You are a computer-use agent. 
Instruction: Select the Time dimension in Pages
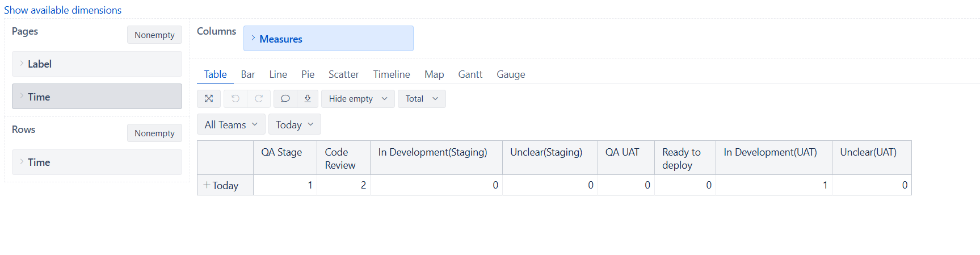97,97
